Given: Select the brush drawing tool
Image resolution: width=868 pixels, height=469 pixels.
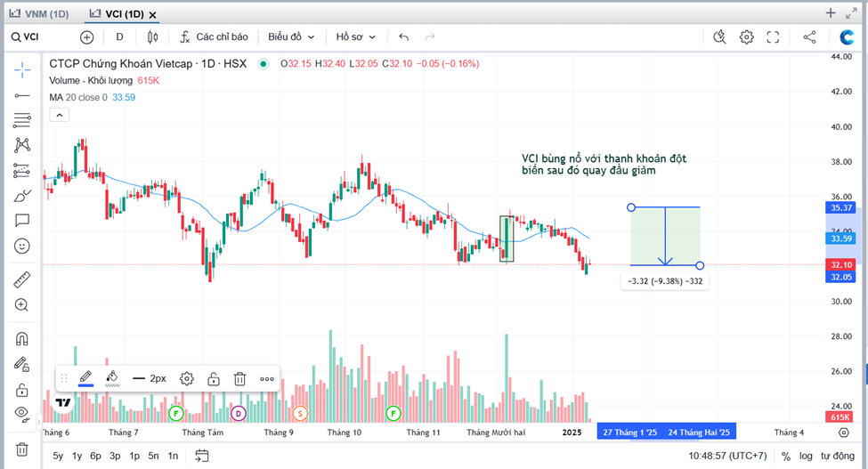Looking at the screenshot, I should 22,196.
